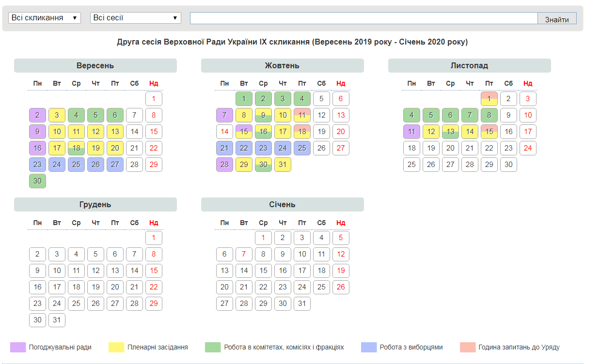Select January 7 holiday cell
This screenshot has height=364, width=600.
244,254
